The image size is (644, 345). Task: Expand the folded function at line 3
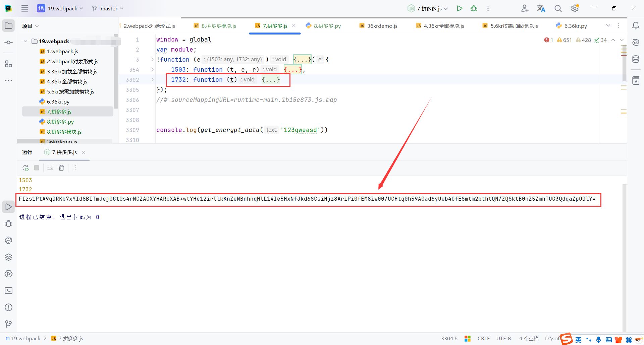tap(153, 59)
